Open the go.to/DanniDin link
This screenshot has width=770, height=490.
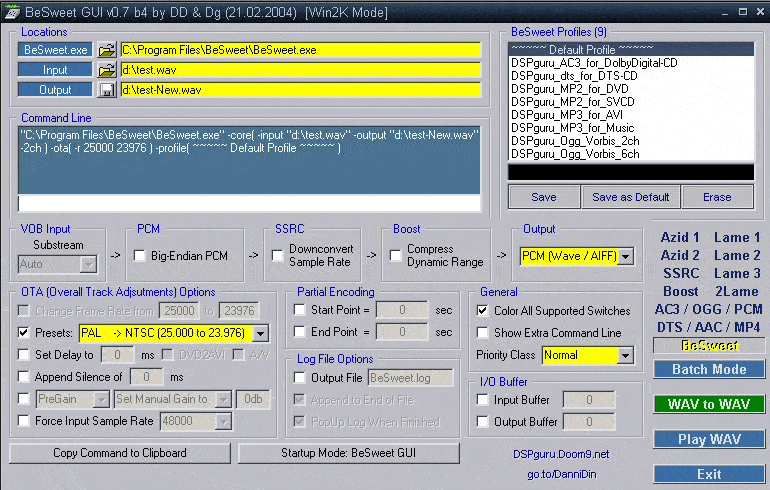(x=561, y=474)
